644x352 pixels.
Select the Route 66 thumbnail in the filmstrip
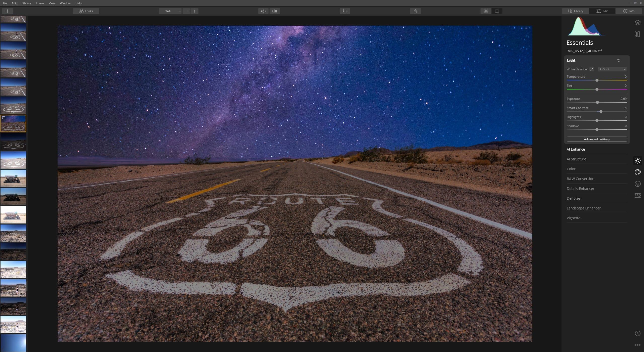click(14, 123)
